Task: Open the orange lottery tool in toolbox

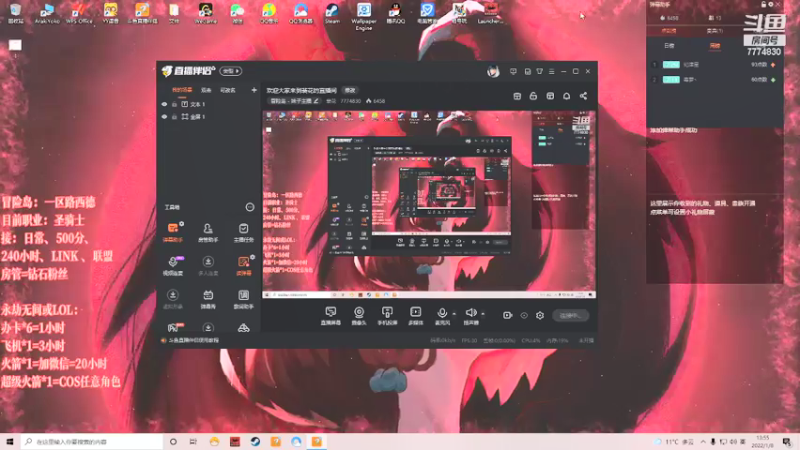Action: coord(243,265)
